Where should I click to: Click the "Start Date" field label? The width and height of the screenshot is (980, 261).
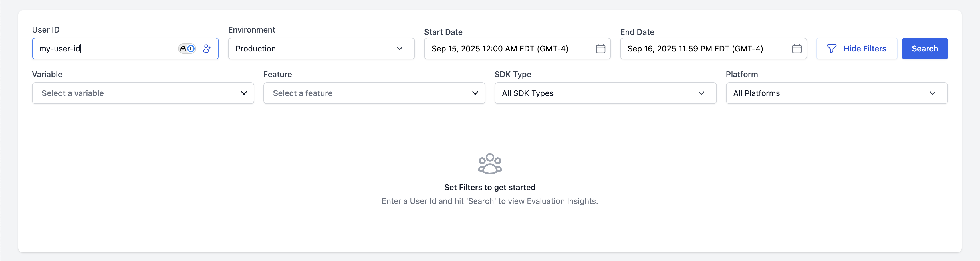443,32
